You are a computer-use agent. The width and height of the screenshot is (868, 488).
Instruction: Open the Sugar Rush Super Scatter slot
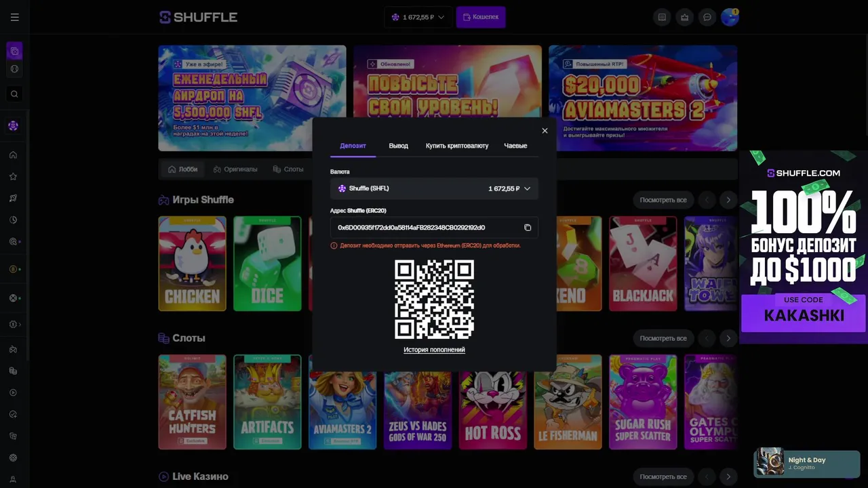point(643,402)
